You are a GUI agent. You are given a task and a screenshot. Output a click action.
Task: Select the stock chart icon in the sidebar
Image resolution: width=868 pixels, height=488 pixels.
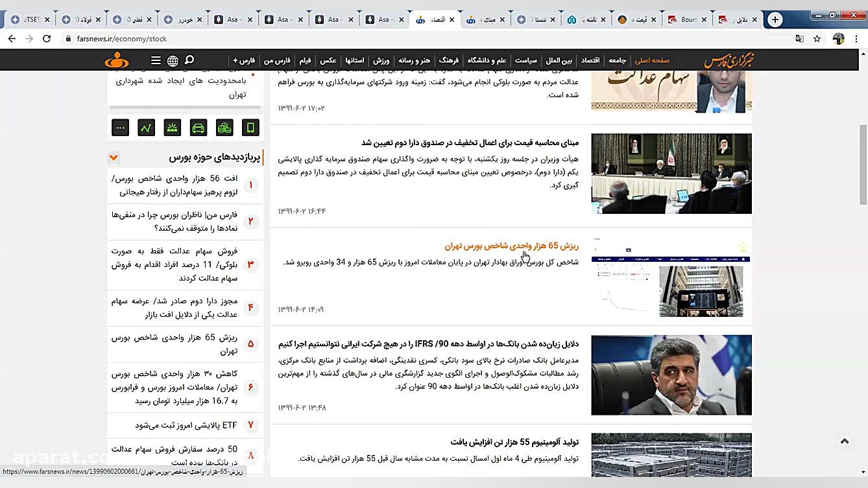[x=146, y=127]
